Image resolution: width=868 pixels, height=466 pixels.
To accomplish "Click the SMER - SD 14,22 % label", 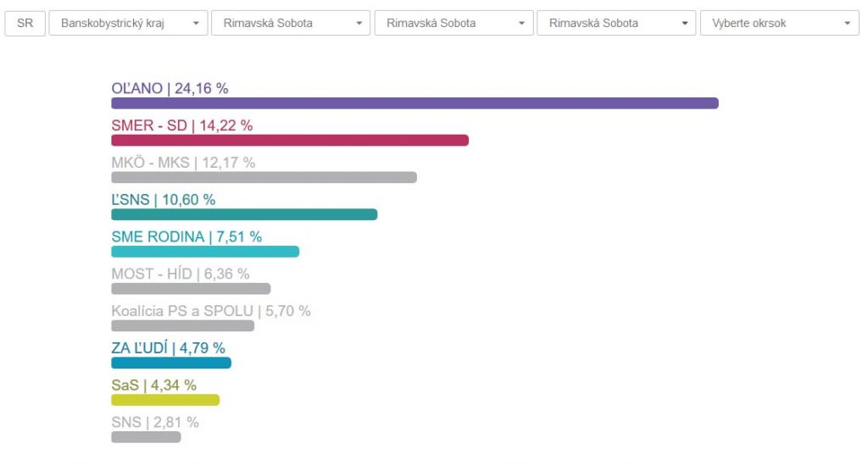I will 181,125.
